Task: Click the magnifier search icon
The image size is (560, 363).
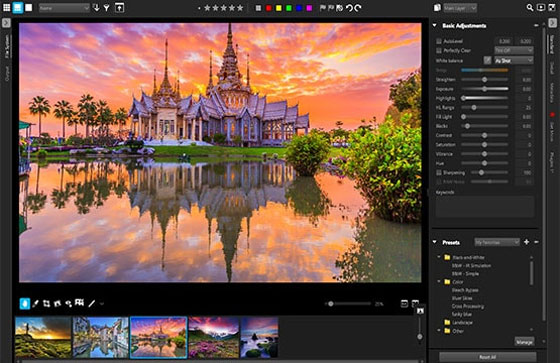Action: (530, 8)
